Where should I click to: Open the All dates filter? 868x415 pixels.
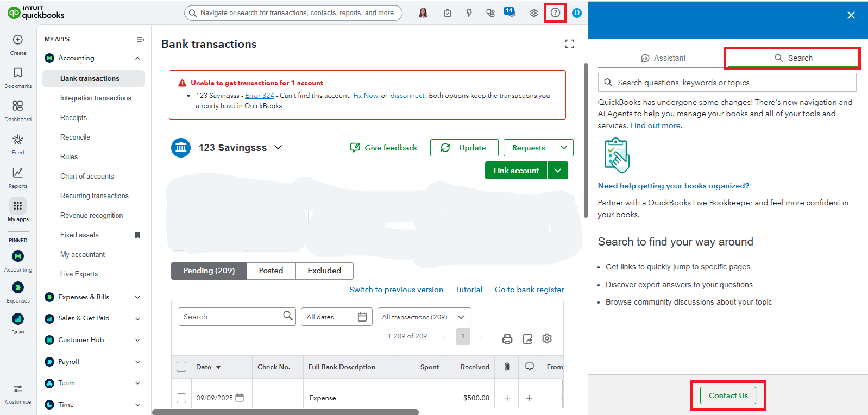pyautogui.click(x=337, y=317)
